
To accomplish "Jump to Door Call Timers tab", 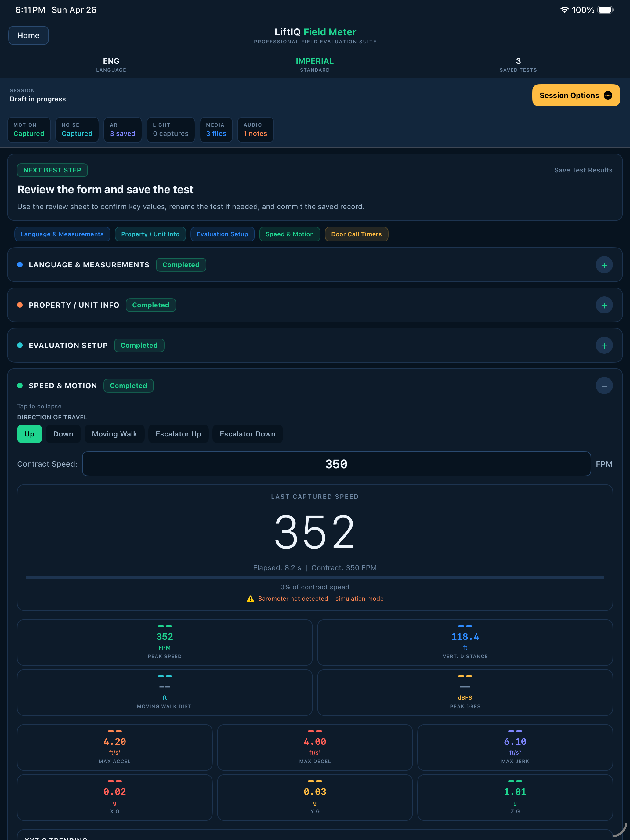I will point(357,234).
